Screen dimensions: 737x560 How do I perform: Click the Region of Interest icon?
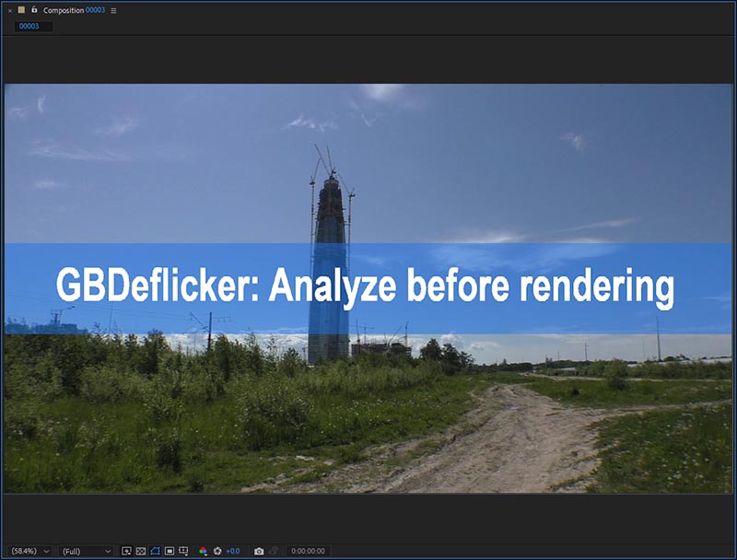pos(170,551)
